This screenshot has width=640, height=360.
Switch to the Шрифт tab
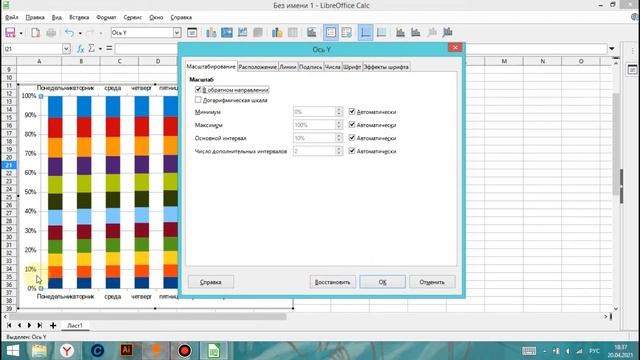coord(352,67)
